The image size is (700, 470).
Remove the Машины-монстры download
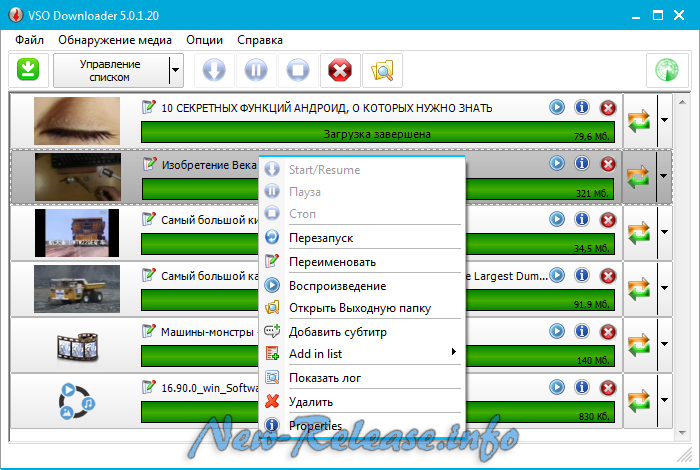608,332
